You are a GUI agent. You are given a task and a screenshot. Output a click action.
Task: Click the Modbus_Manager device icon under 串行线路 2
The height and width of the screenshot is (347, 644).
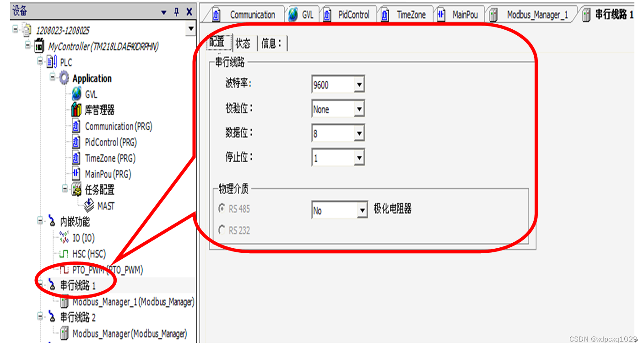[65, 334]
